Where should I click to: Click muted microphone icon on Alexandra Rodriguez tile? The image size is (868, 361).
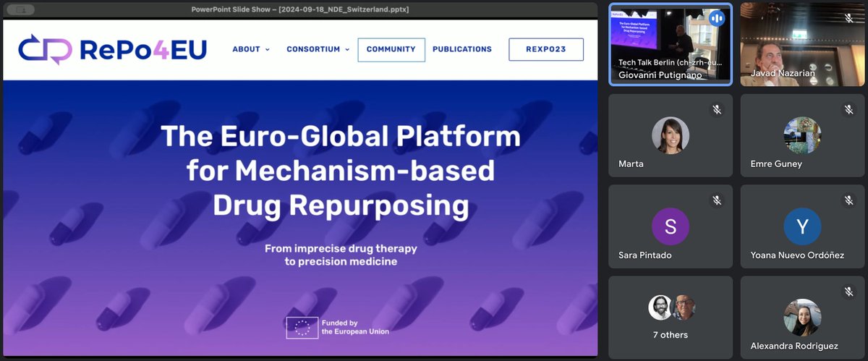[x=848, y=292]
